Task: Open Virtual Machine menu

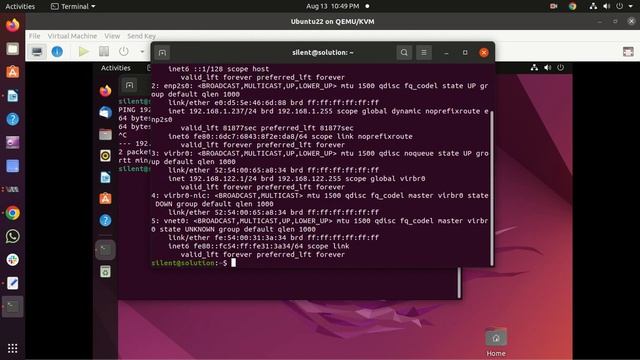Action: pyautogui.click(x=72, y=36)
